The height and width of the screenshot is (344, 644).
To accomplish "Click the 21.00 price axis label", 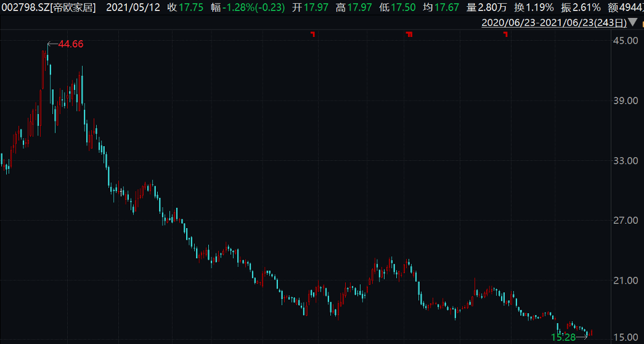I will tap(627, 281).
